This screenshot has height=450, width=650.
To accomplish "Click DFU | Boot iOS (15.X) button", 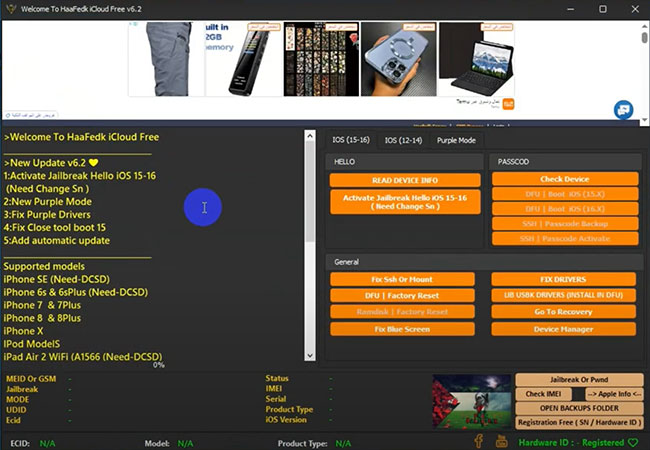I will 565,194.
